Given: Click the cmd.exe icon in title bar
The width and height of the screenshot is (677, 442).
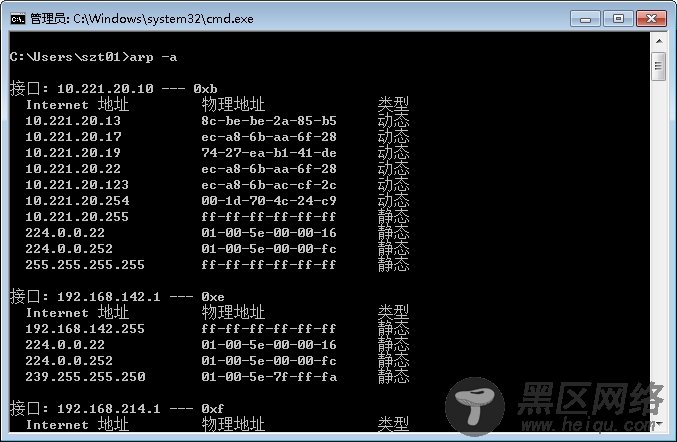Looking at the screenshot, I should [18, 19].
